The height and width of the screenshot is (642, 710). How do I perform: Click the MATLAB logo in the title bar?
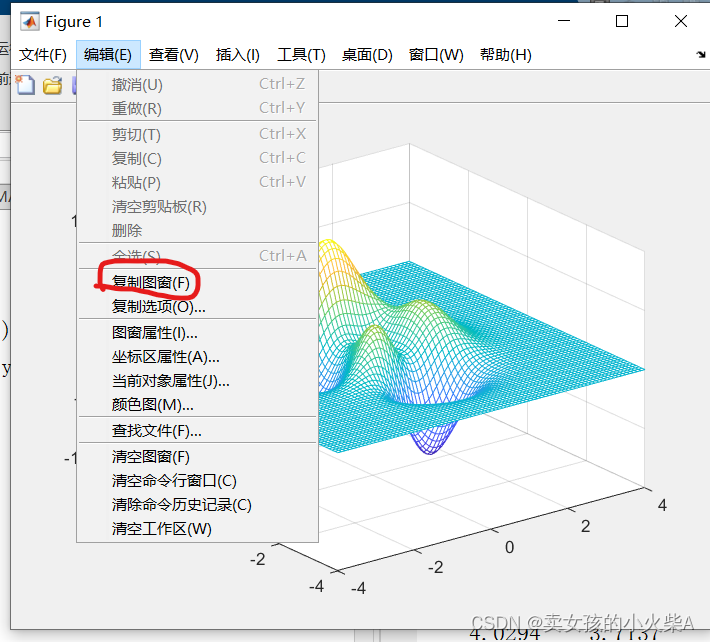pyautogui.click(x=30, y=21)
